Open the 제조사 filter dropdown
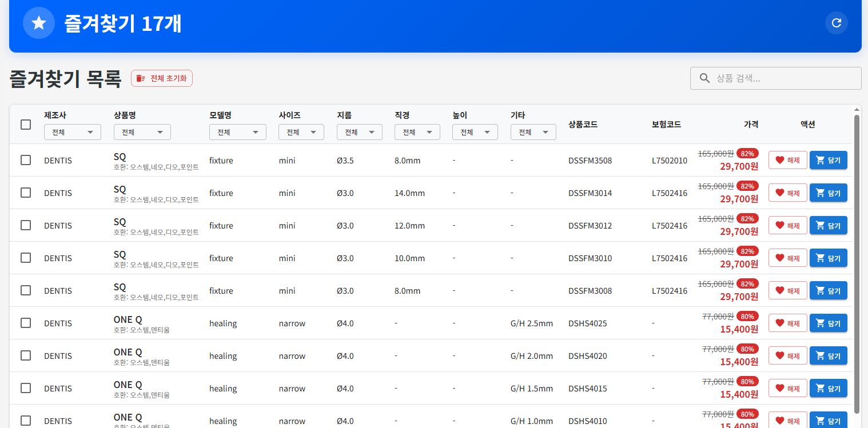Screen dimensions: 868x428 73,132
